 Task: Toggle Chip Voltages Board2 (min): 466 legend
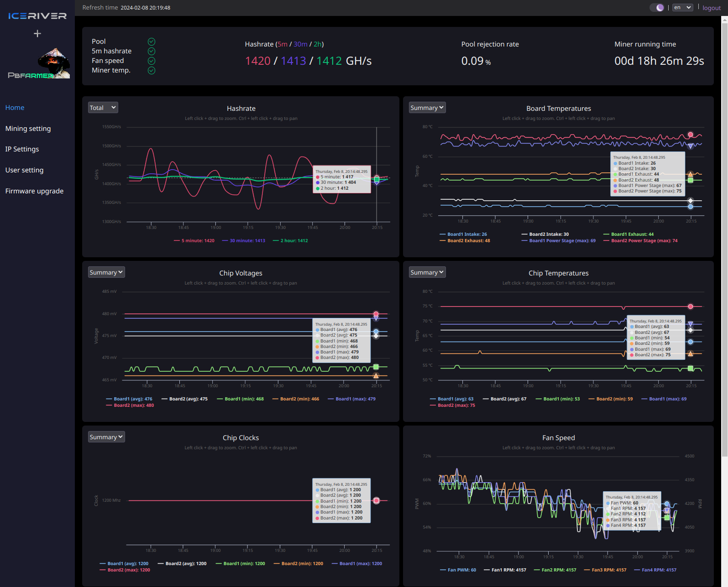pos(296,399)
